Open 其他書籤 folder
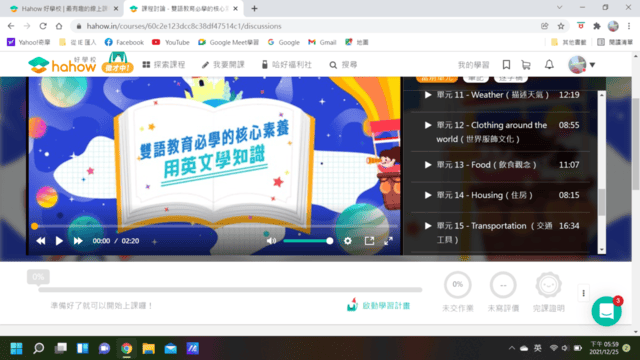640x360 pixels. (x=569, y=42)
